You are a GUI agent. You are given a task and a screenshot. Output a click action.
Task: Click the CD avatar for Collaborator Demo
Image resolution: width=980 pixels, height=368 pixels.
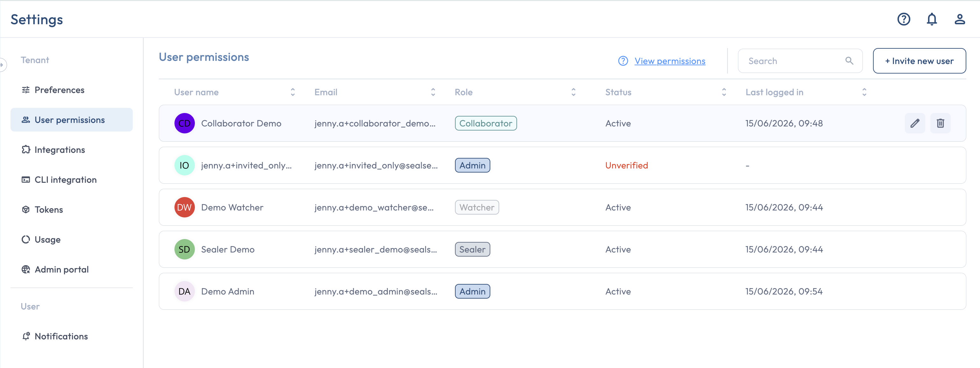click(x=185, y=123)
